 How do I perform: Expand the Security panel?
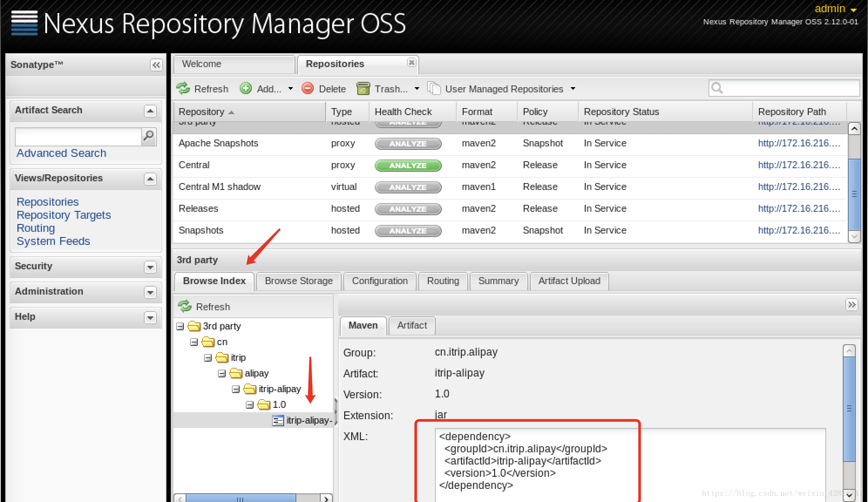[150, 267]
